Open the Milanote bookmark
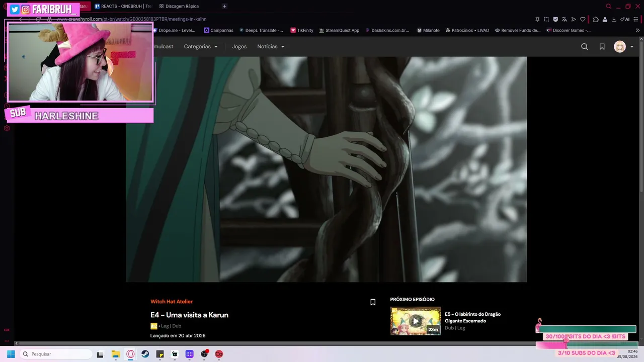This screenshot has height=362, width=644. click(428, 30)
